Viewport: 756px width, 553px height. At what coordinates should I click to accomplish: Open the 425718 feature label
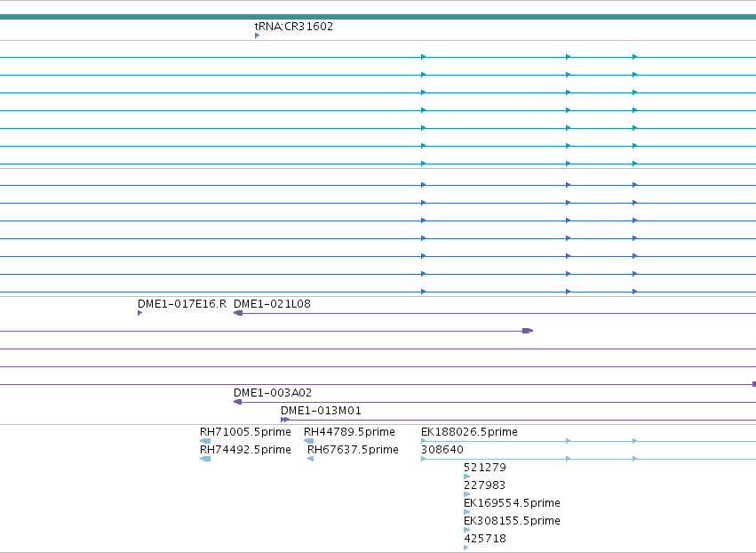[484, 539]
